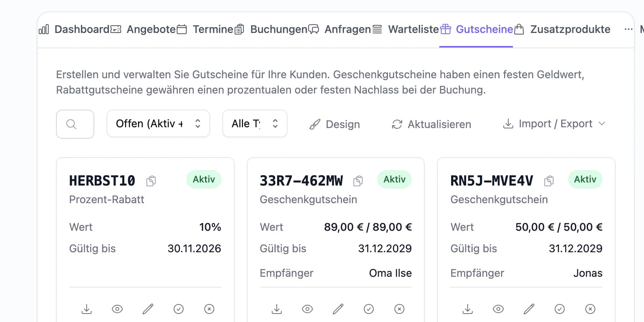Copy the 33R7-462MW voucher code
Viewport: 644px width, 322px height.
click(x=358, y=181)
